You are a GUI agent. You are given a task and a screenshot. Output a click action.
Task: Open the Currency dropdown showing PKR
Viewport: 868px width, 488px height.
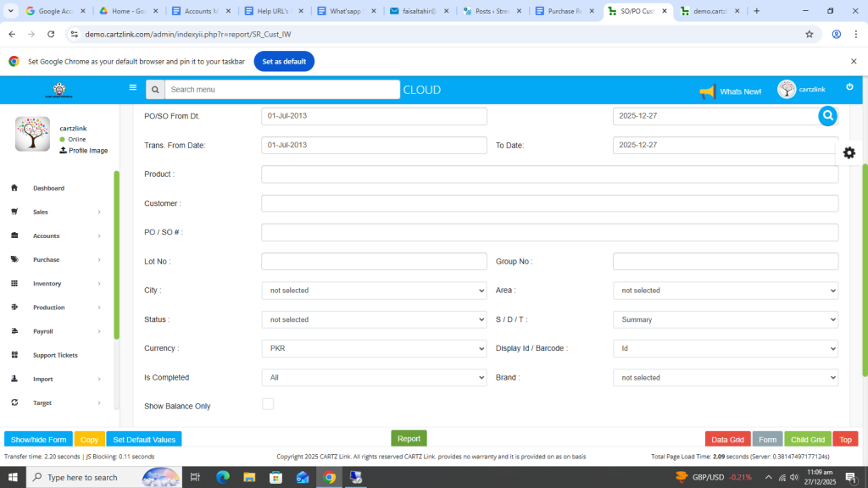(x=374, y=348)
